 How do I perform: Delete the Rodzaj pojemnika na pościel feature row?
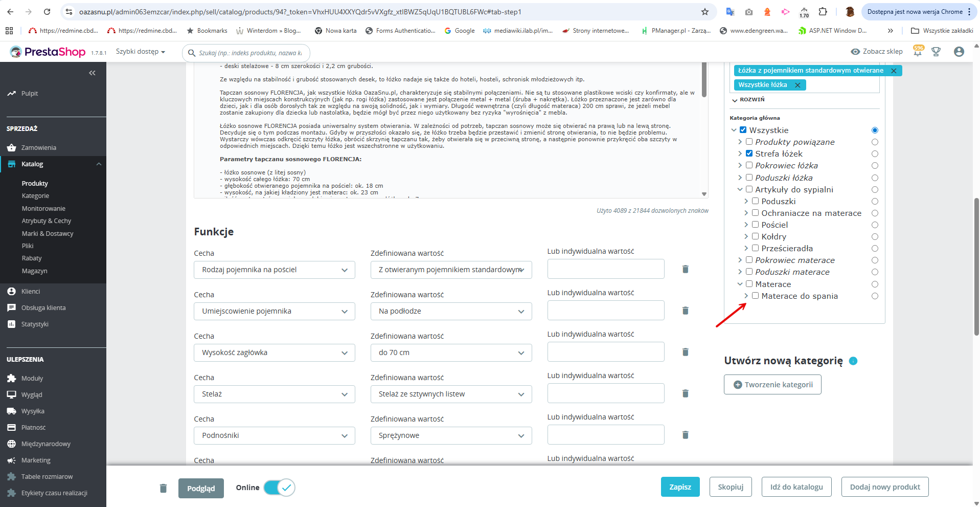(x=686, y=269)
